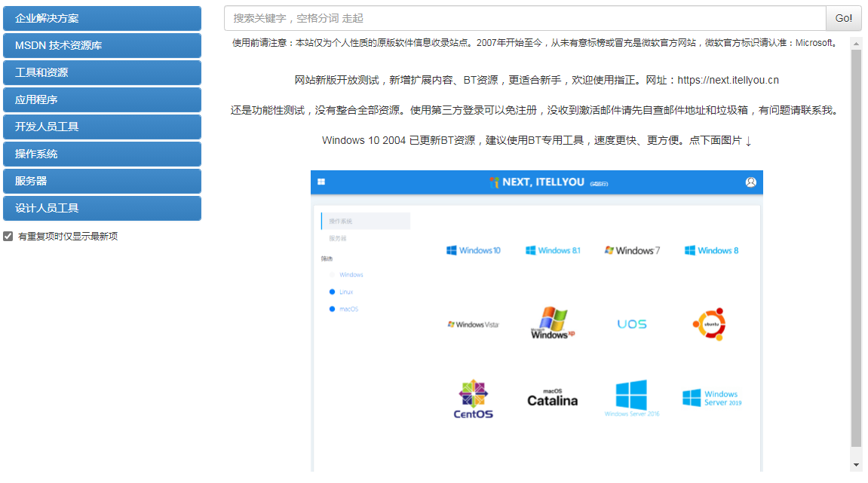868x483 pixels.
Task: Click the vertical scrollbar thumb
Action: point(857,248)
